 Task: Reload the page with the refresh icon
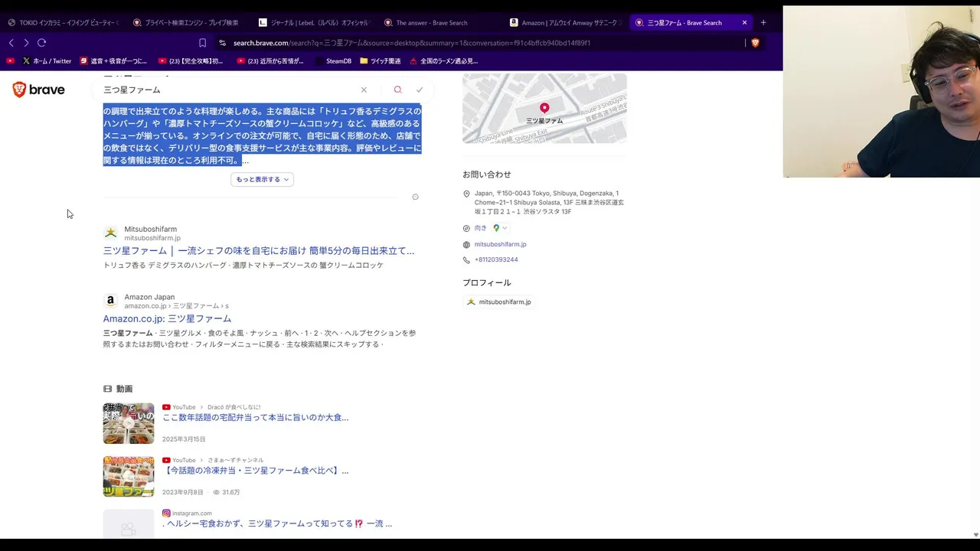pyautogui.click(x=41, y=43)
